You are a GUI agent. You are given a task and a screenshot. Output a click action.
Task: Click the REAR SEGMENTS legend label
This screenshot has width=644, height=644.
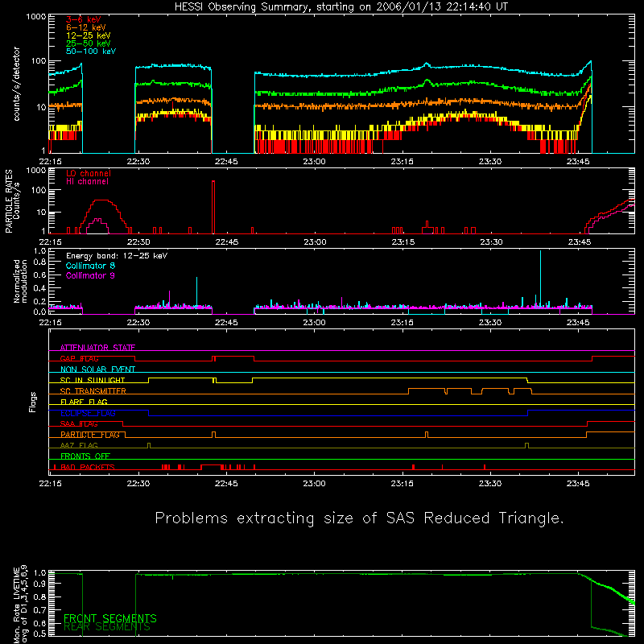click(107, 627)
